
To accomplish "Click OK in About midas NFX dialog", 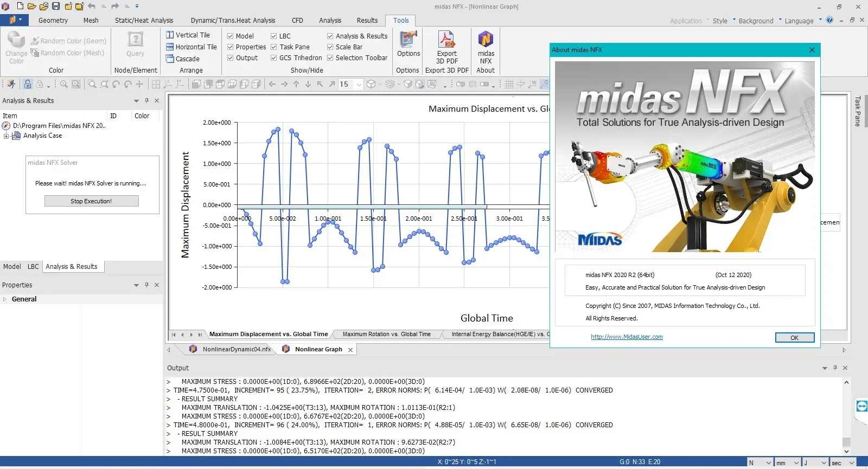I will coord(794,337).
